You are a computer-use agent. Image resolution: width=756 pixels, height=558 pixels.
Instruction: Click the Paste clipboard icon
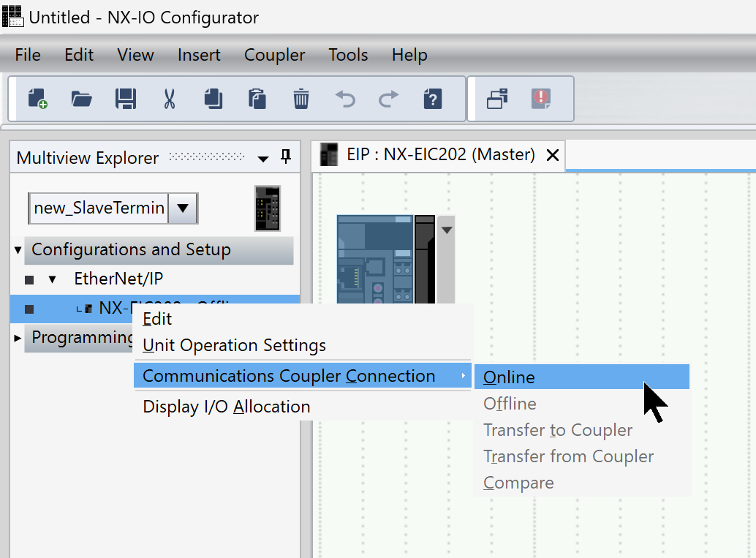257,99
